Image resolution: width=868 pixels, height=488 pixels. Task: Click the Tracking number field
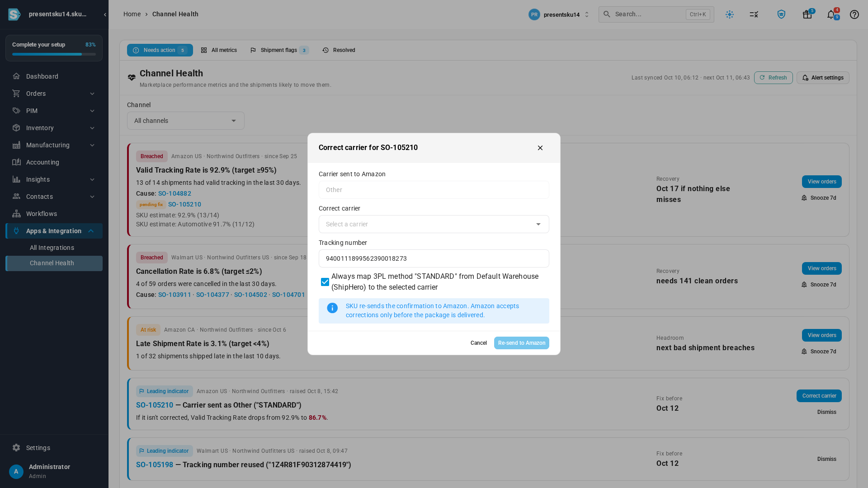(434, 258)
